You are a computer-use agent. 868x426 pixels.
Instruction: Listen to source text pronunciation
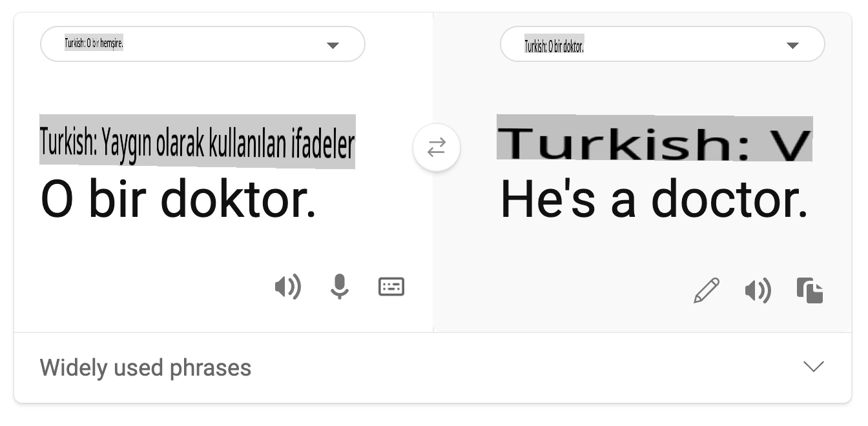(x=288, y=287)
